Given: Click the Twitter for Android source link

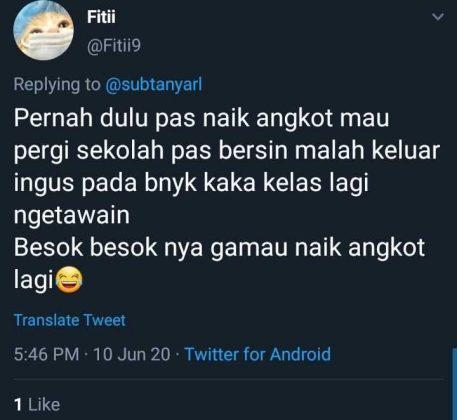Looking at the screenshot, I should (x=258, y=354).
